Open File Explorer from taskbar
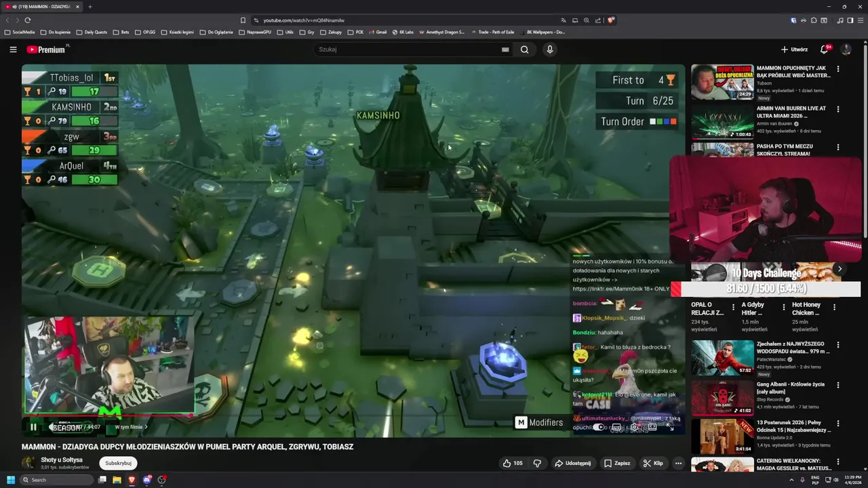 click(117, 480)
